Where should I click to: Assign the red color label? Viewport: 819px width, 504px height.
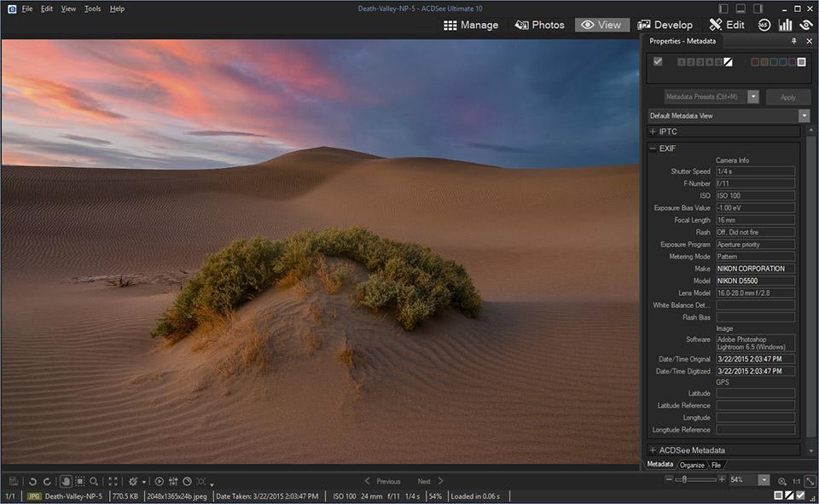(755, 61)
